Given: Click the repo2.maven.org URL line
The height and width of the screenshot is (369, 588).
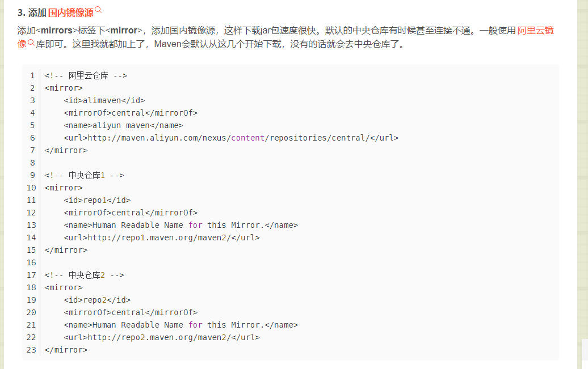Looking at the screenshot, I should click(162, 337).
